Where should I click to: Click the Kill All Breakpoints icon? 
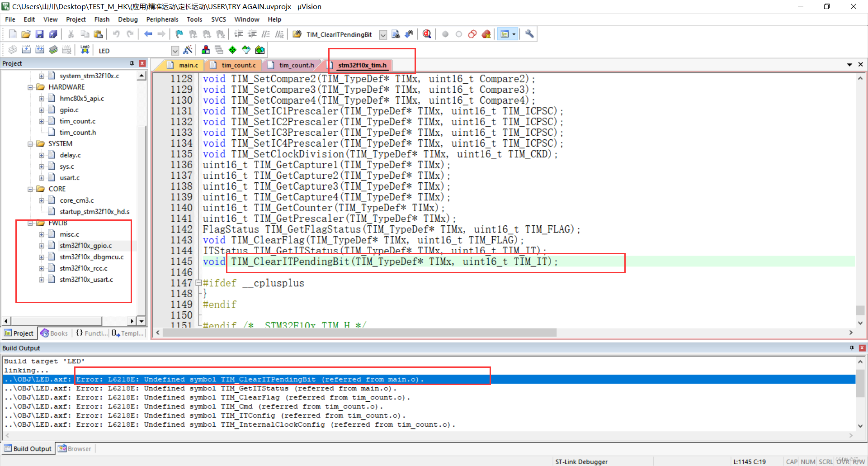pyautogui.click(x=486, y=34)
